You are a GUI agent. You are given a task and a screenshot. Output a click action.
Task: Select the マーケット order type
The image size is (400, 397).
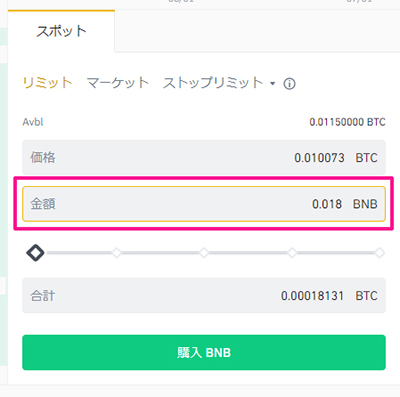click(x=118, y=83)
